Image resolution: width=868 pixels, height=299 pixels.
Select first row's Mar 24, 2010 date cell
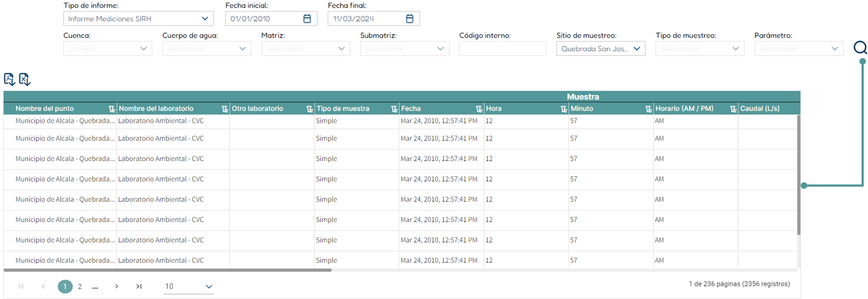point(439,121)
